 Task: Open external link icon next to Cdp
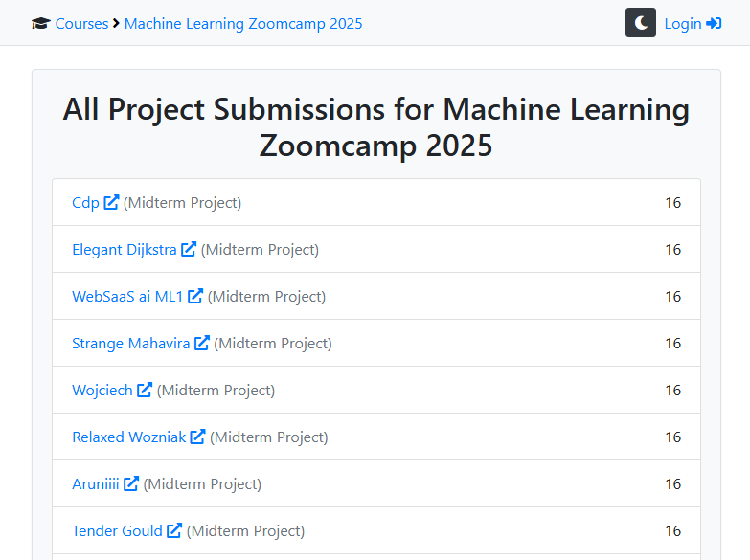tap(112, 202)
